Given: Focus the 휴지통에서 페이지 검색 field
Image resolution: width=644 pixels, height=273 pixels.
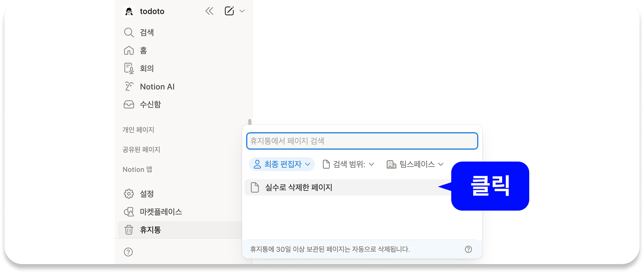Looking at the screenshot, I should coord(362,141).
